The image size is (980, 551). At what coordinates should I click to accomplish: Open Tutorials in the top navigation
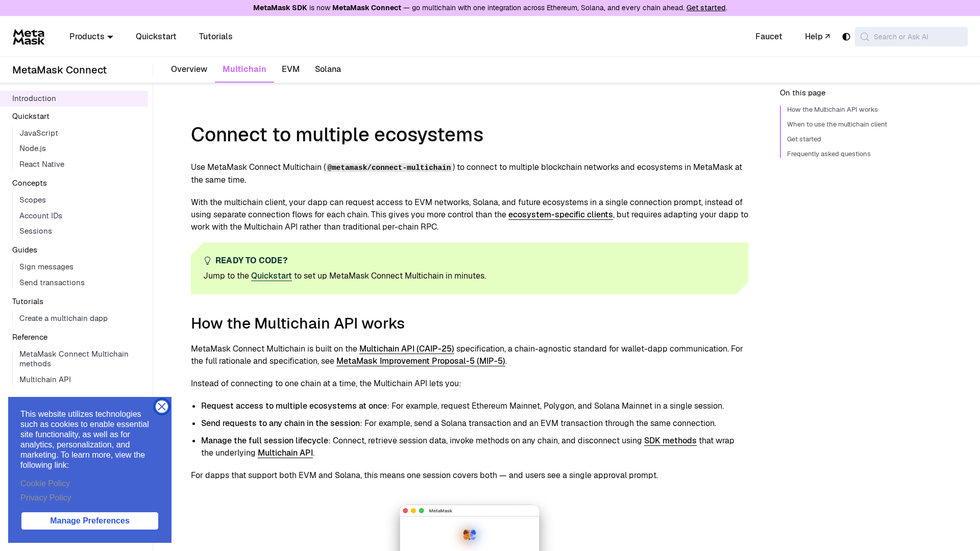[x=215, y=37]
